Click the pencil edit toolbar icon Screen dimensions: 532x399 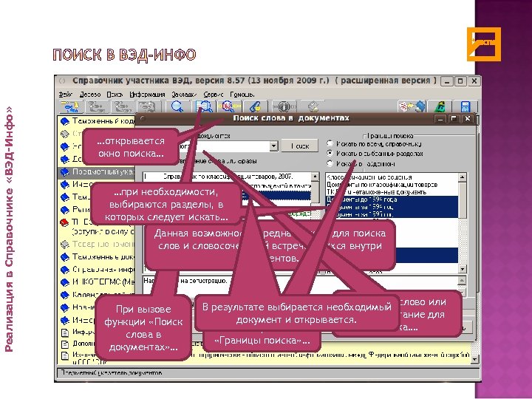point(313,107)
